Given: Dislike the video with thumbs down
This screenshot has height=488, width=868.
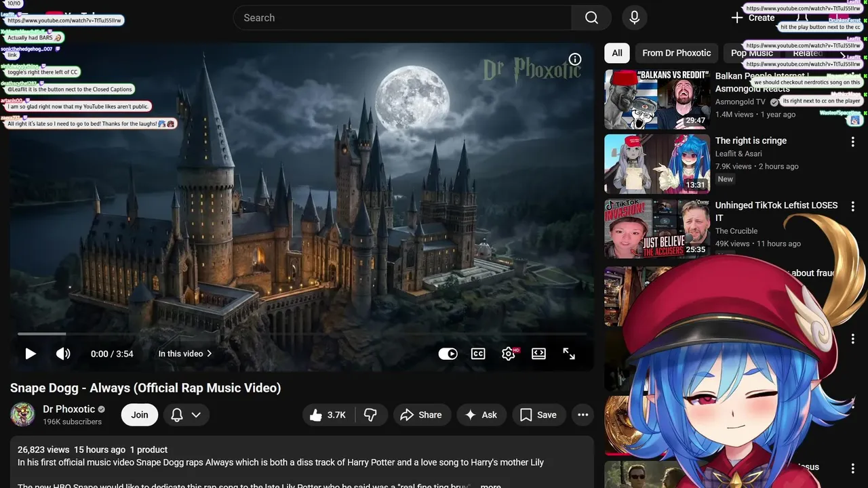Looking at the screenshot, I should click(371, 415).
